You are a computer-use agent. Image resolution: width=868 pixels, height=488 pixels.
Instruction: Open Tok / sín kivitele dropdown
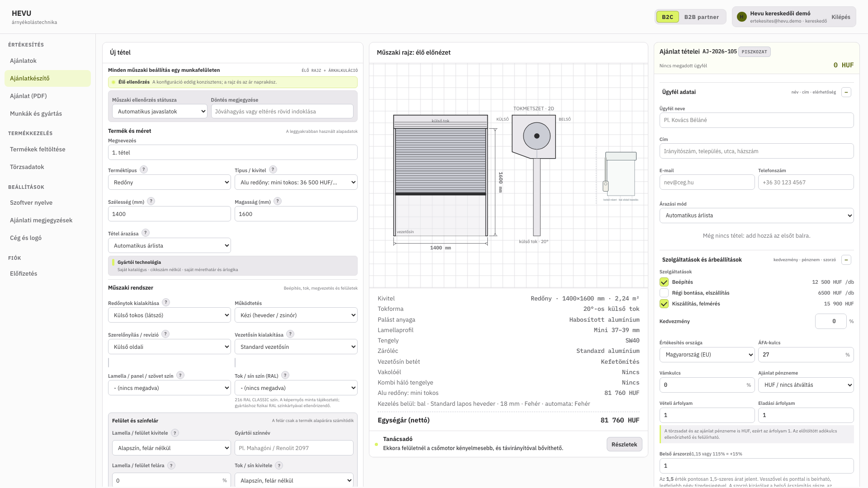tap(294, 481)
